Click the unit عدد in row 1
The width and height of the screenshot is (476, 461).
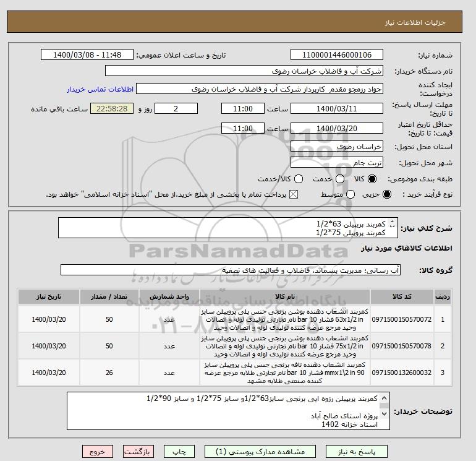tap(169, 319)
